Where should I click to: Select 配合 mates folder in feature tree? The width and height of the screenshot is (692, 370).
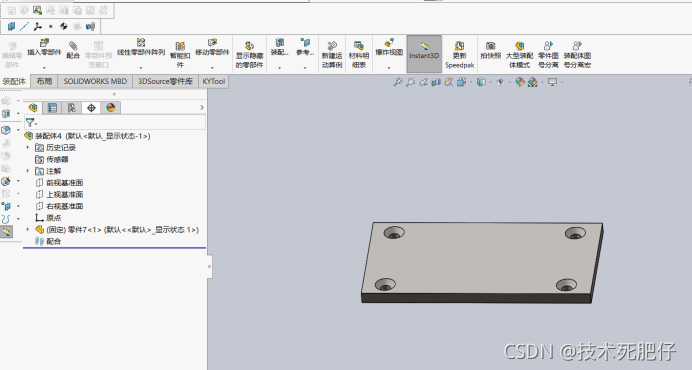click(48, 241)
